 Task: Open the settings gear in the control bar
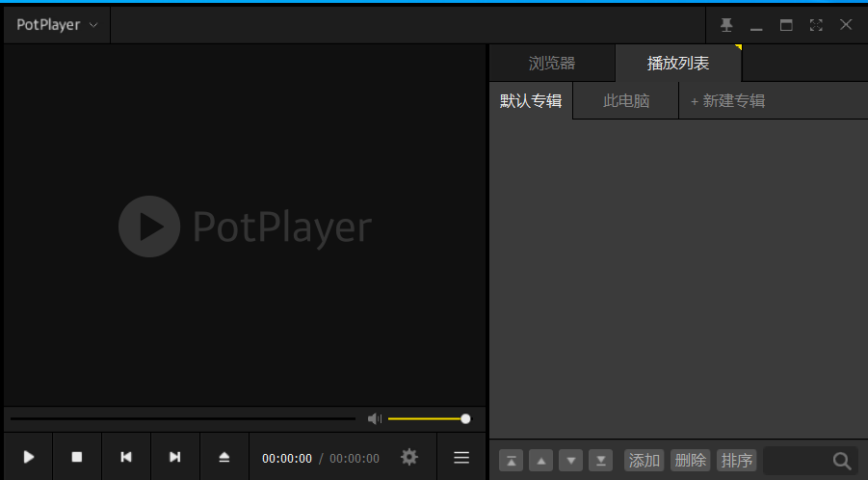click(409, 457)
